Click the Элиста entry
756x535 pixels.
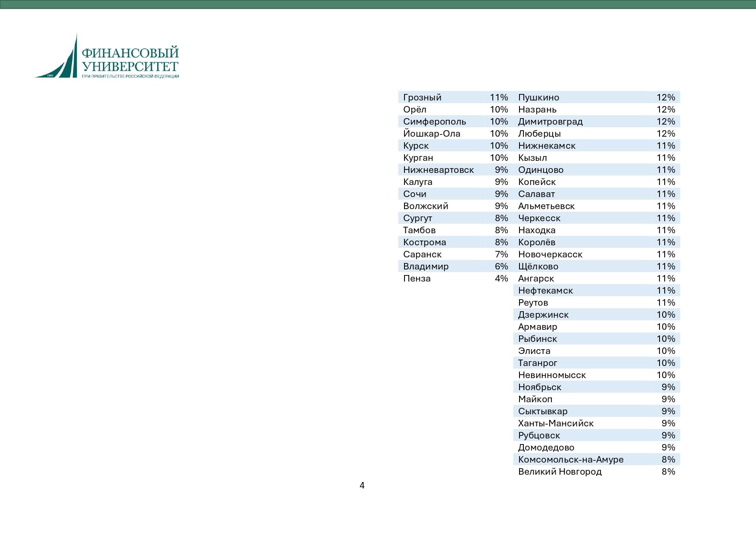point(534,351)
